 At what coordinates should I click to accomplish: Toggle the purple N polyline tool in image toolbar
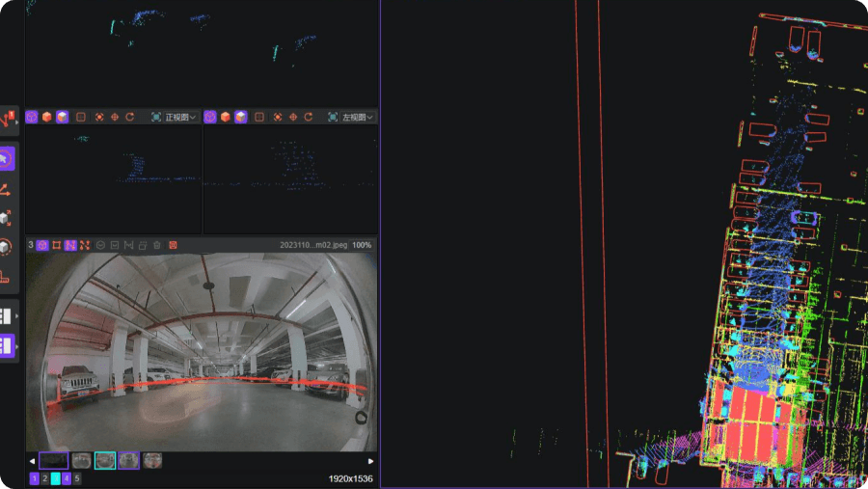pos(70,245)
